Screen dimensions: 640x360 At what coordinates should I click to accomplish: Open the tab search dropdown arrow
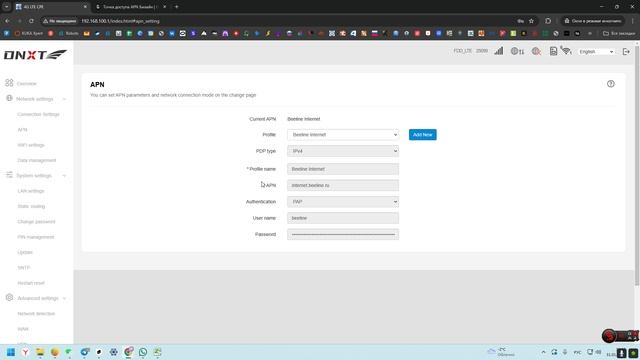click(7, 7)
